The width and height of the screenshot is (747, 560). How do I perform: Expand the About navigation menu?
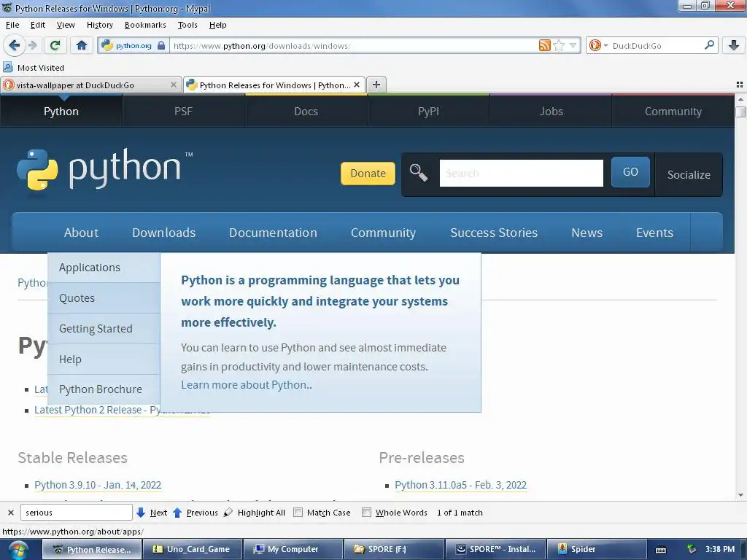(x=82, y=233)
